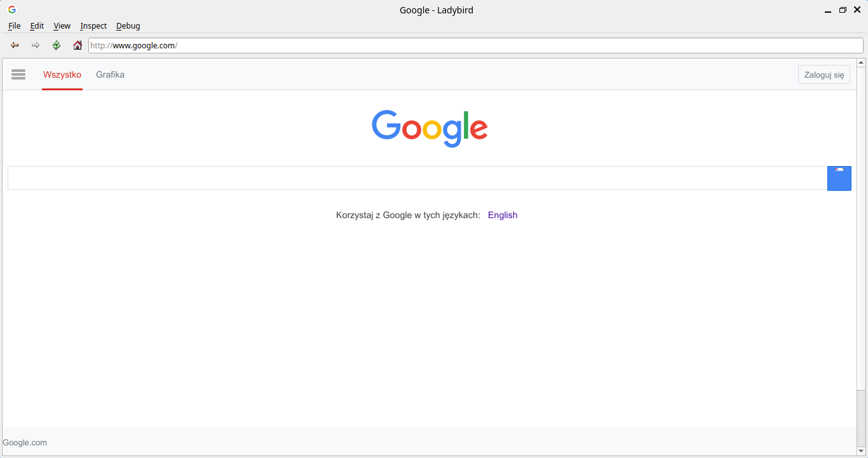Close the Ladybird window

click(x=857, y=10)
